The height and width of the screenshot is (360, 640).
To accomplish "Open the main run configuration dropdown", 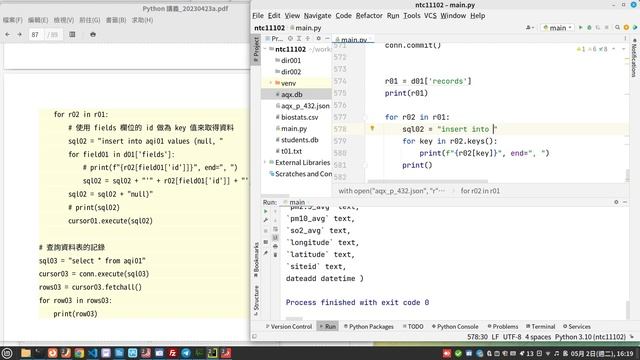I will pyautogui.click(x=558, y=28).
